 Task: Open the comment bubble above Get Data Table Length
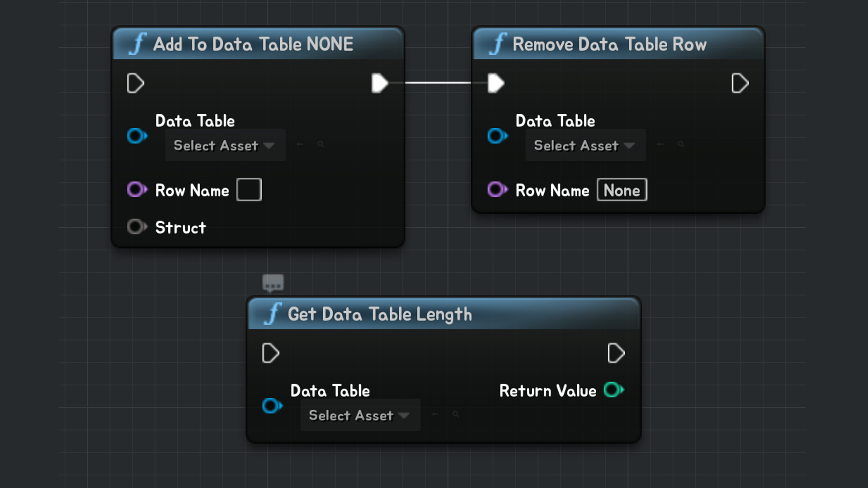click(x=273, y=283)
